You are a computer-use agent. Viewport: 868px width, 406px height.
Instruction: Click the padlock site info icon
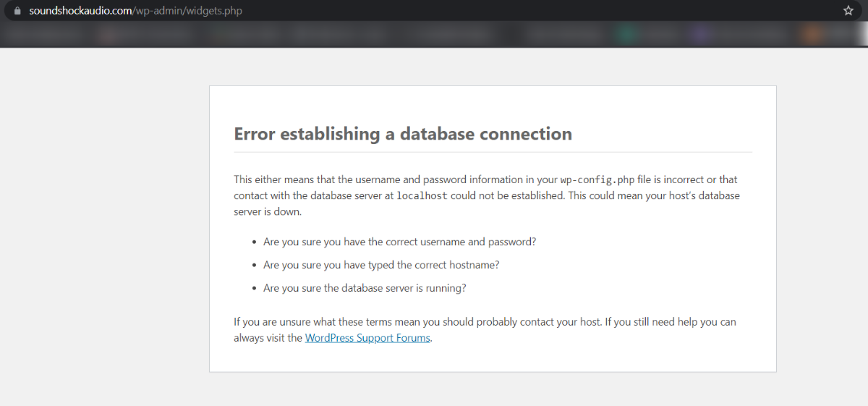pos(18,11)
